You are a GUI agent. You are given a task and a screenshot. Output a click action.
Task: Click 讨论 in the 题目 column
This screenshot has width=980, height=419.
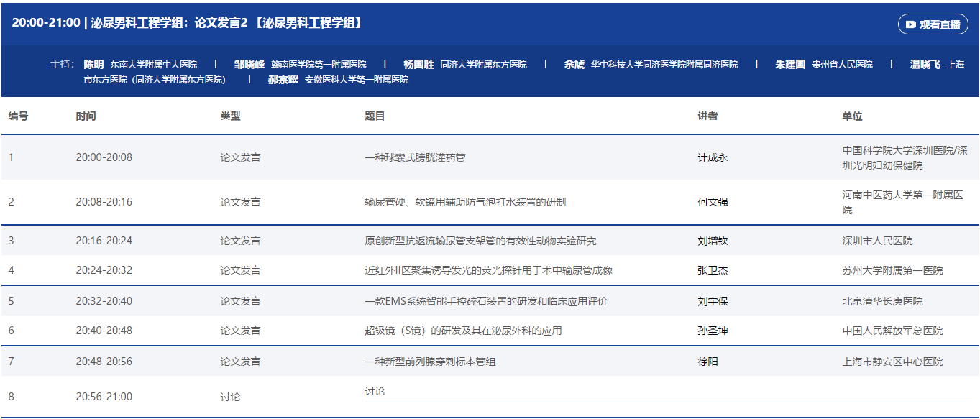click(375, 392)
